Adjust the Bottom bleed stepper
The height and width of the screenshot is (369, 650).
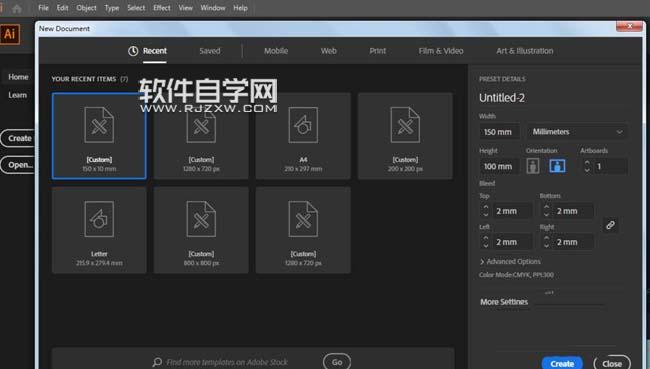[546, 211]
